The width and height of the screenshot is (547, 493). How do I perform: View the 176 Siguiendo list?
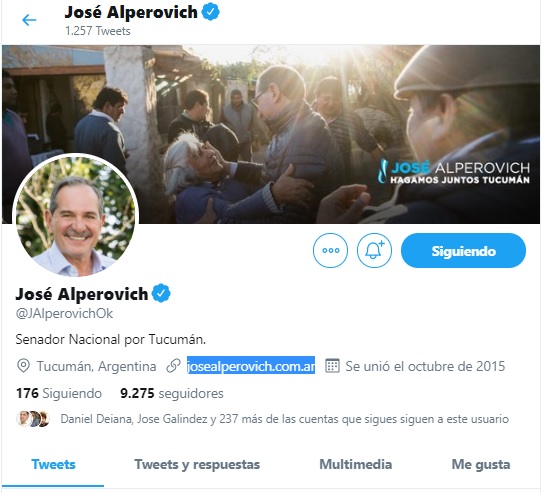click(x=59, y=393)
